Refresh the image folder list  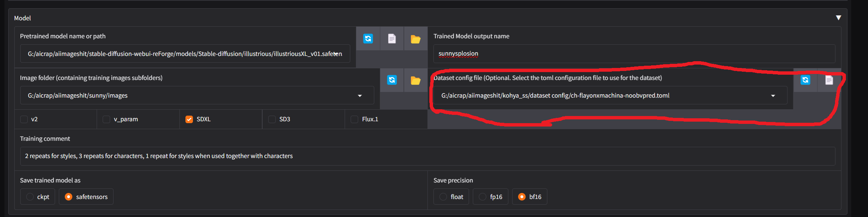coord(392,80)
